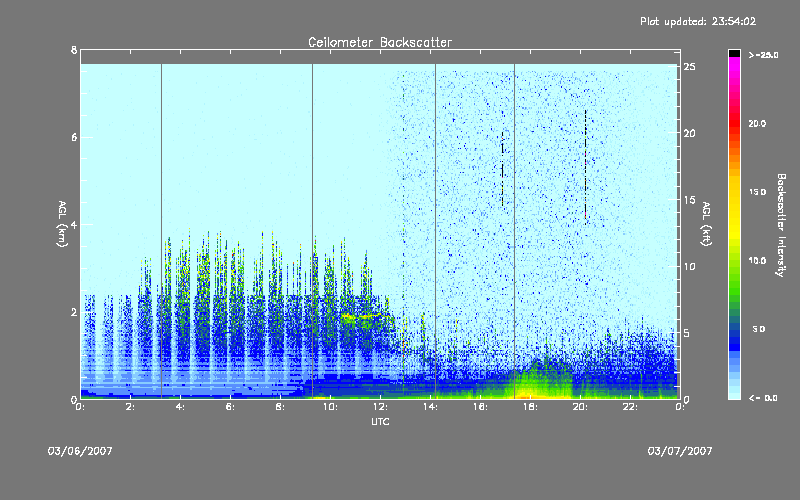The image size is (800, 500).
Task: Click the yellow band of the colorbar
Action: pyautogui.click(x=734, y=209)
